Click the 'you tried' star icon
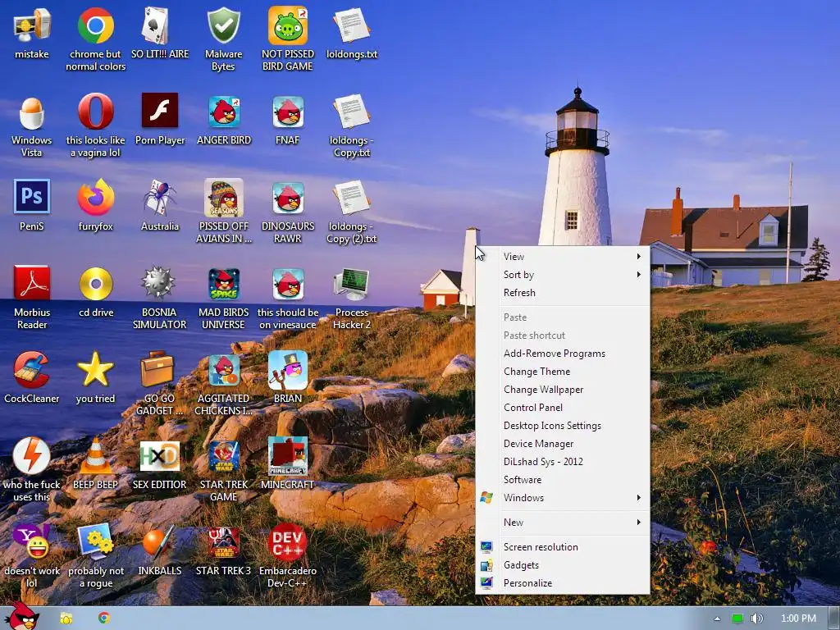 click(95, 370)
